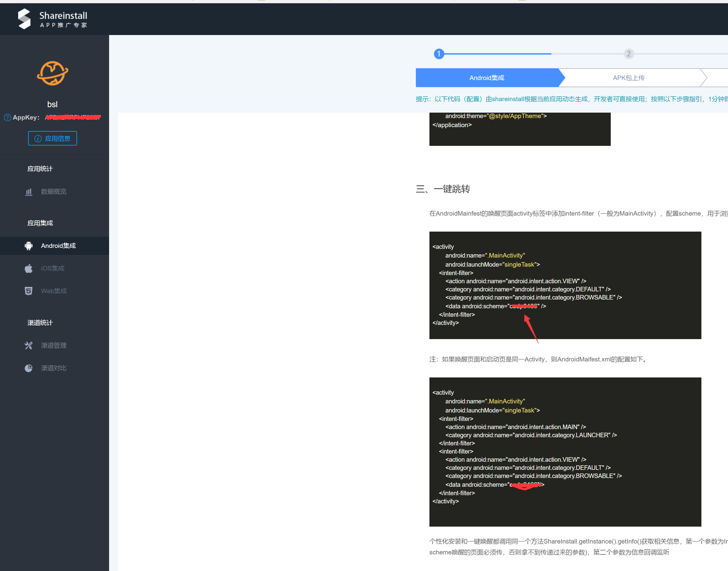Select the Android集成 step tab
728x571 pixels.
coord(487,78)
